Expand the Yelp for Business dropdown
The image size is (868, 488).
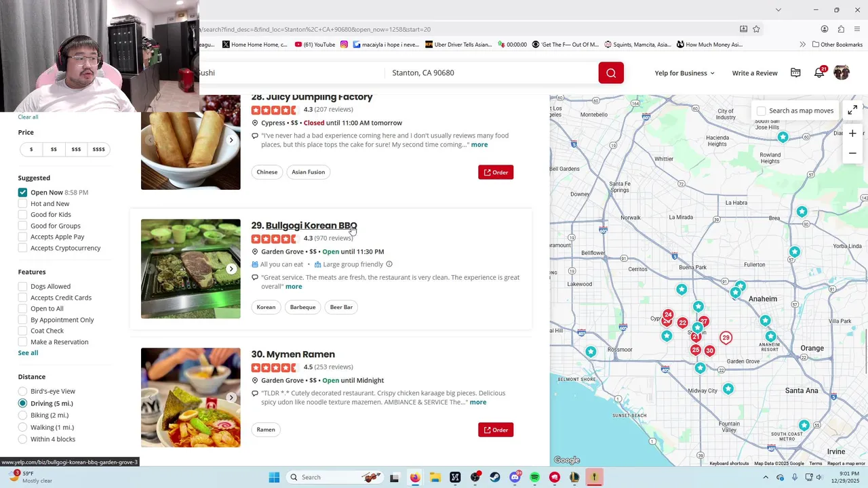(685, 73)
